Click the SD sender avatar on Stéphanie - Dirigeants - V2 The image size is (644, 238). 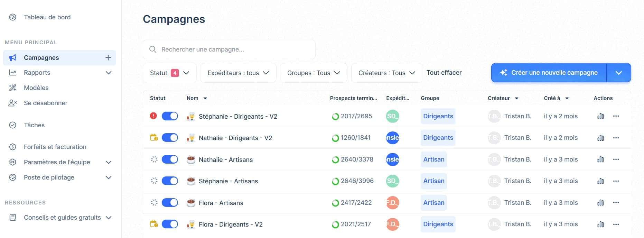[393, 116]
